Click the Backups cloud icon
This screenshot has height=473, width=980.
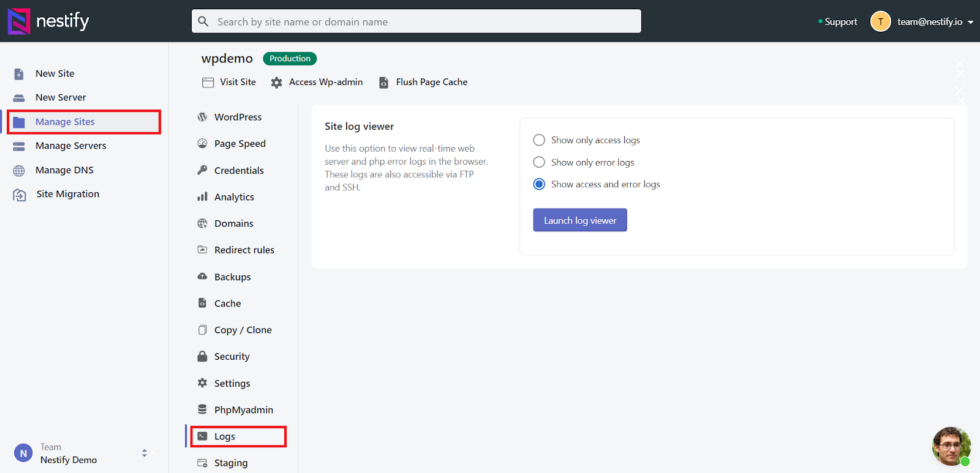click(x=202, y=276)
